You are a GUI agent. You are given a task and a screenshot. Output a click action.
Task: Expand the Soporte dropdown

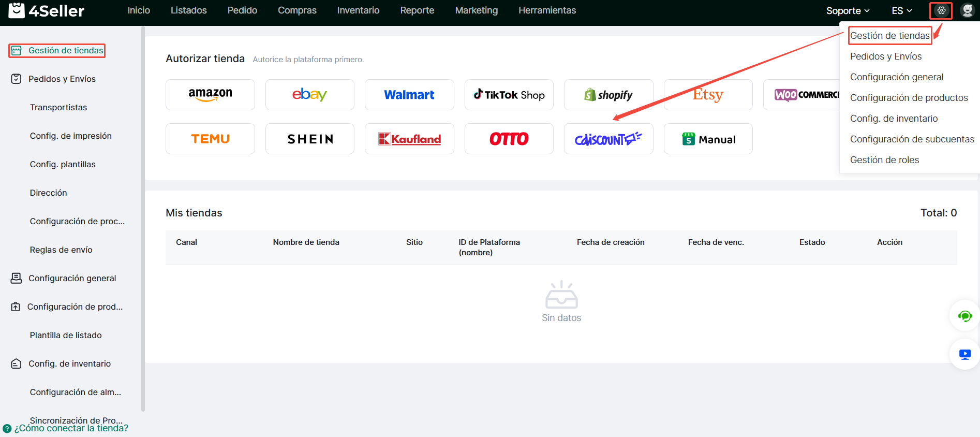(848, 10)
